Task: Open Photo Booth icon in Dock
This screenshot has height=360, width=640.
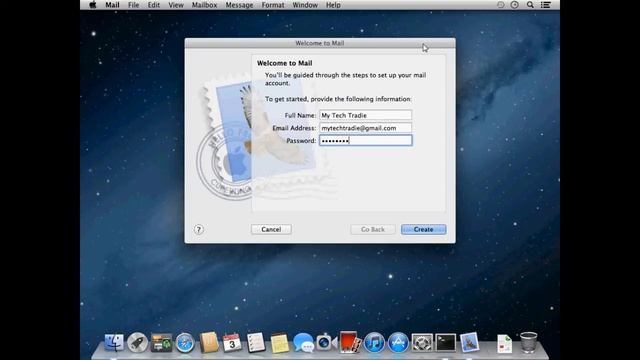Action: pos(350,342)
